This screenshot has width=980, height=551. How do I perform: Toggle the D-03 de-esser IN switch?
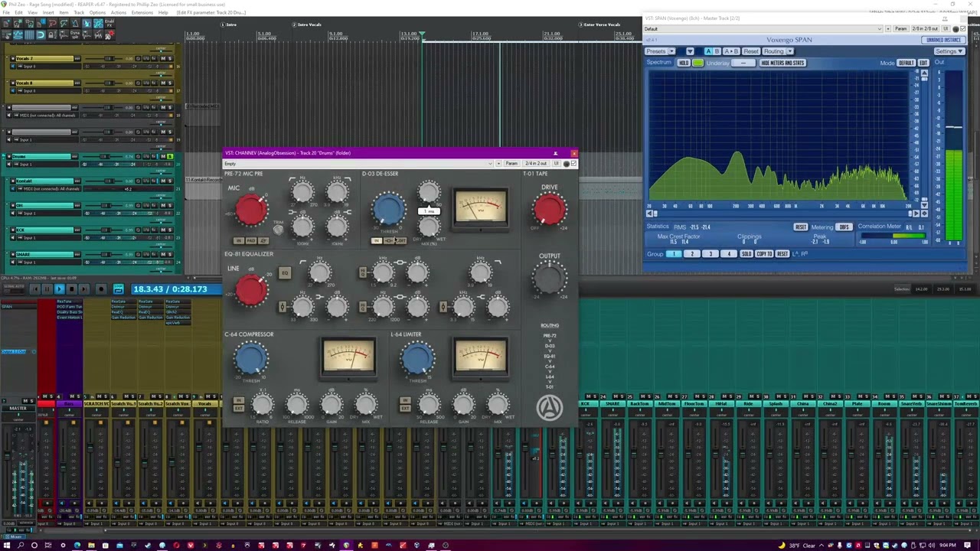point(376,240)
